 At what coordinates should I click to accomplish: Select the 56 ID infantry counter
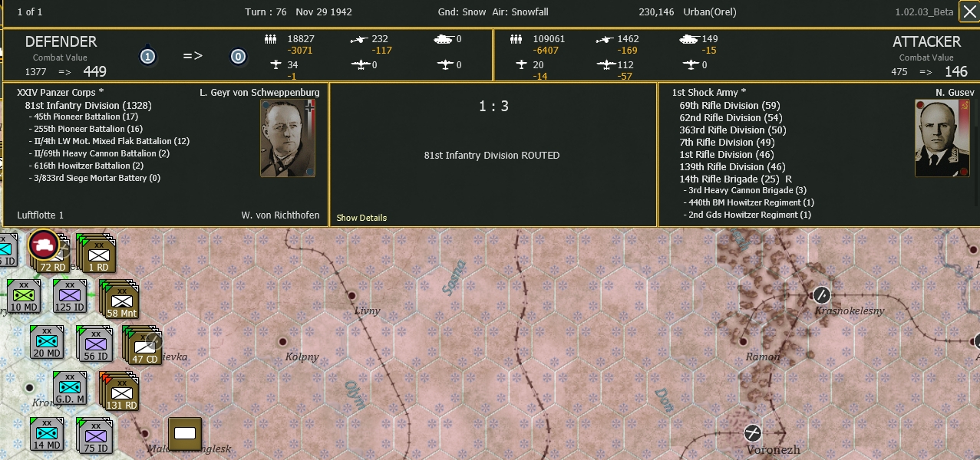pyautogui.click(x=94, y=343)
